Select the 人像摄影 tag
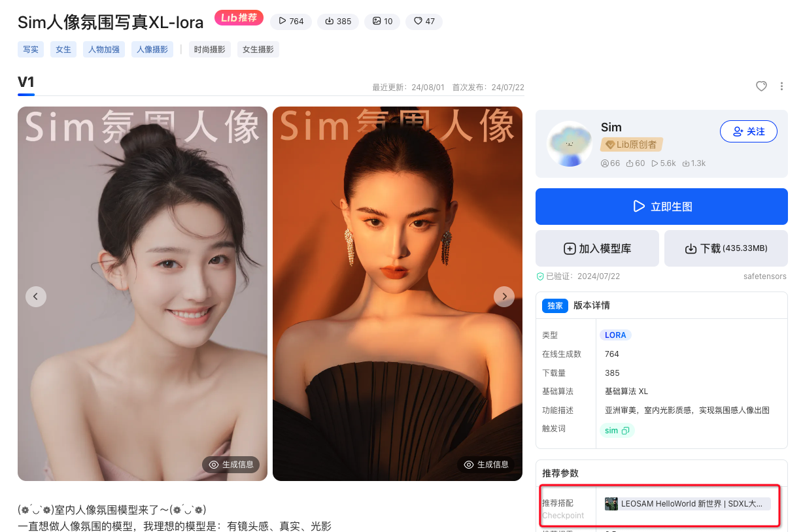 coord(152,49)
